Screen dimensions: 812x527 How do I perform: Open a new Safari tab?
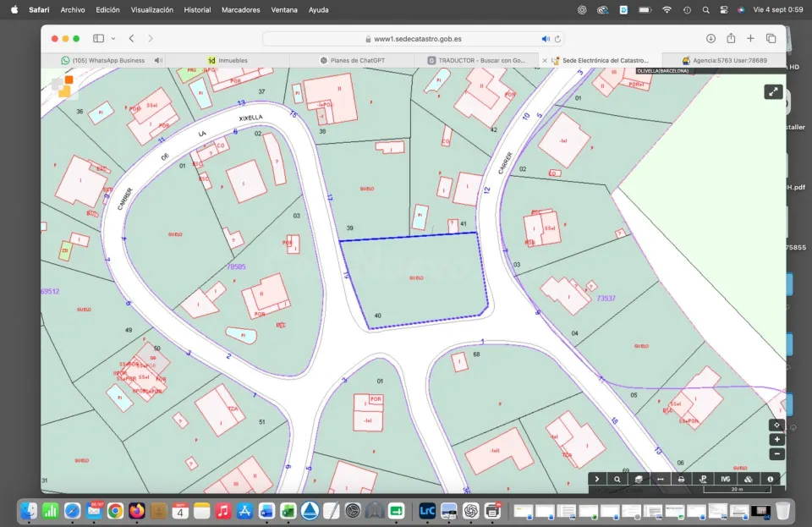750,38
